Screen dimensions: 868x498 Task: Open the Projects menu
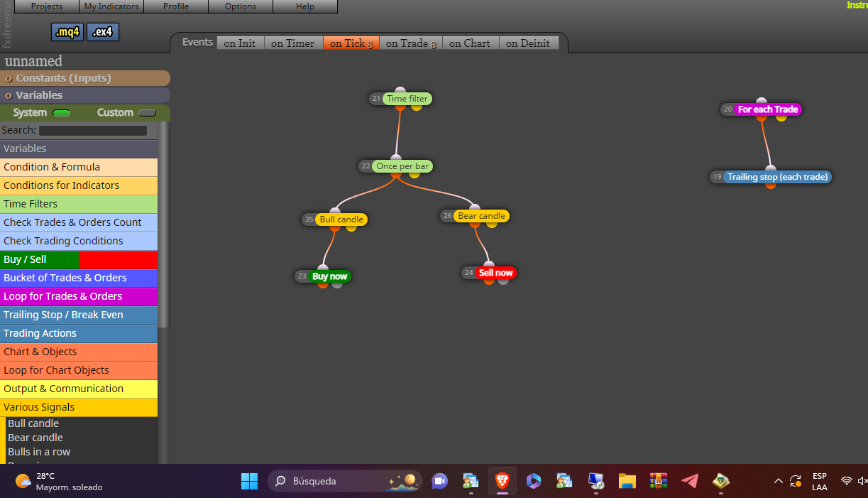pyautogui.click(x=46, y=6)
